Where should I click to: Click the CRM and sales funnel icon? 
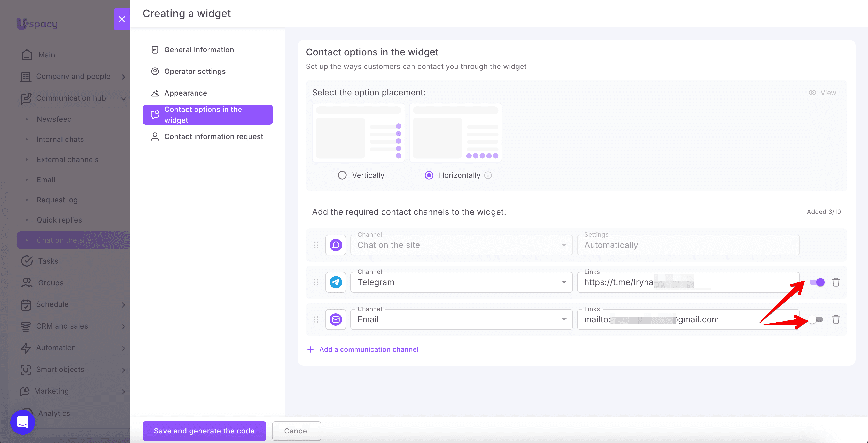(26, 326)
